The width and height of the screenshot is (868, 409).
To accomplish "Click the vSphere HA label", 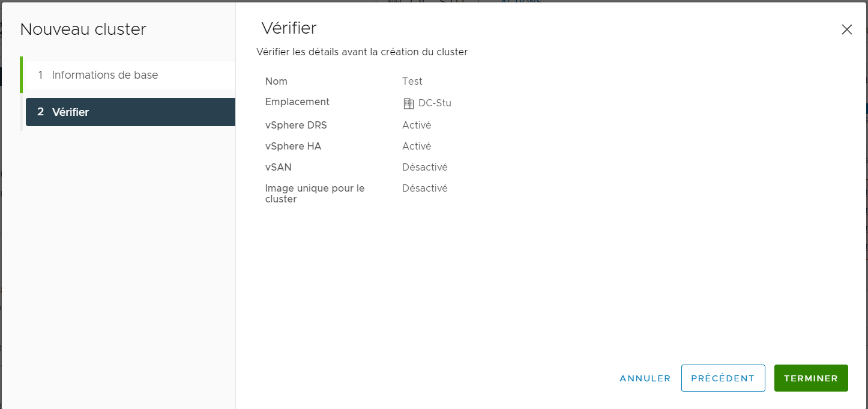I will click(293, 146).
